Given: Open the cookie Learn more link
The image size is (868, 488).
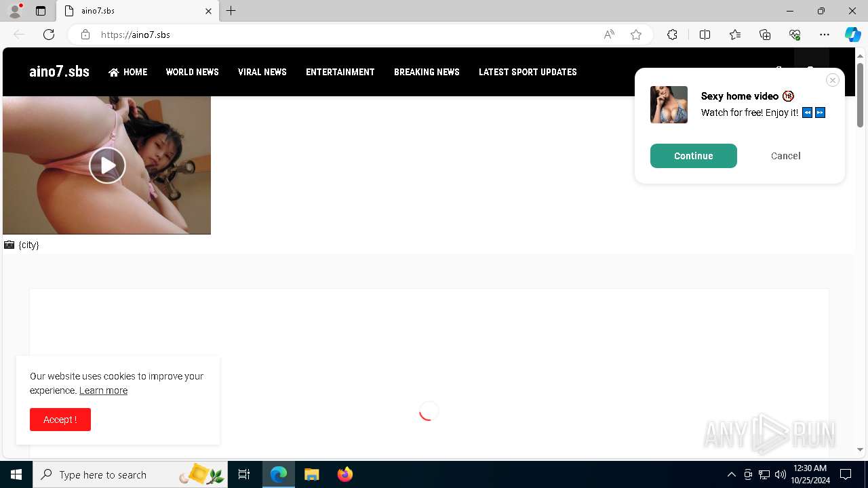Looking at the screenshot, I should point(103,390).
